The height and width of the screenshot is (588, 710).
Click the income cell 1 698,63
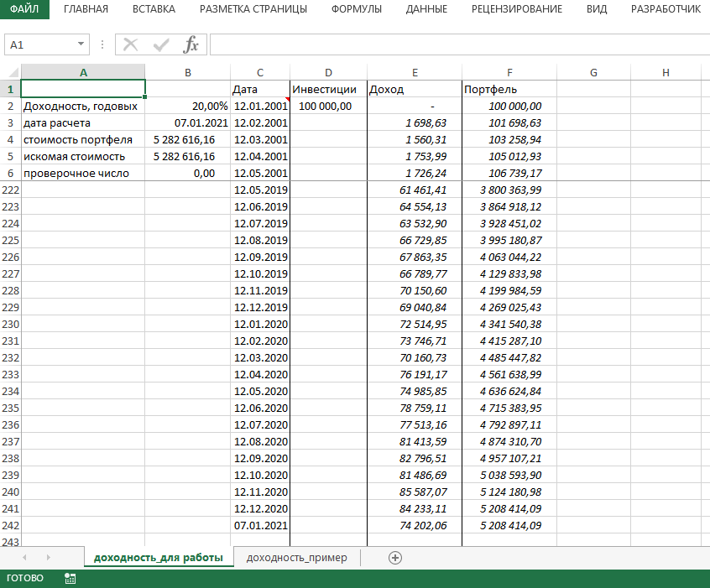point(415,122)
